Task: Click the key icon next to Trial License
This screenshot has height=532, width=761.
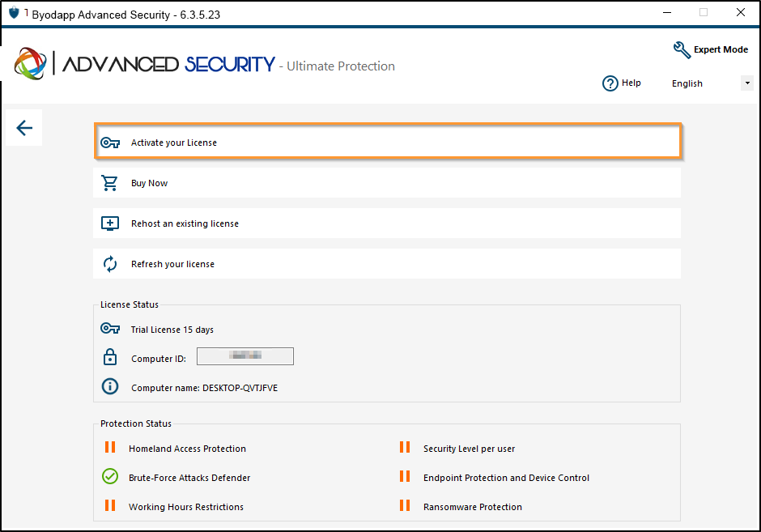Action: [110, 329]
